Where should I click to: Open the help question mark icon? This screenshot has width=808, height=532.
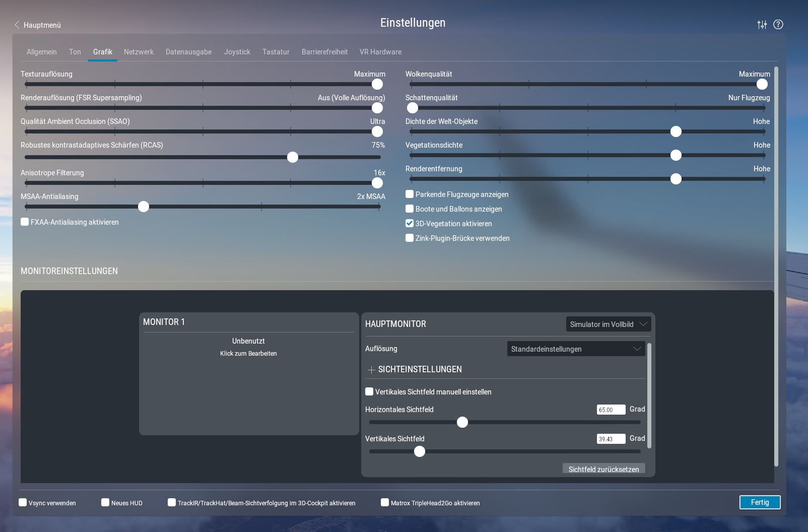pos(778,24)
